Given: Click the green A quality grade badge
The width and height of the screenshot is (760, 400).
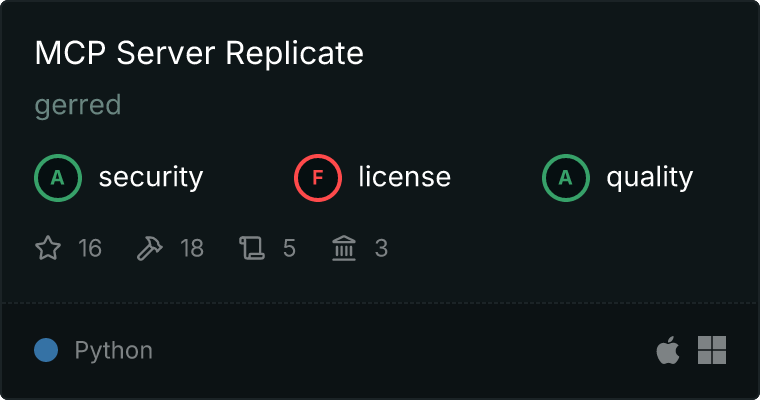Looking at the screenshot, I should [566, 178].
